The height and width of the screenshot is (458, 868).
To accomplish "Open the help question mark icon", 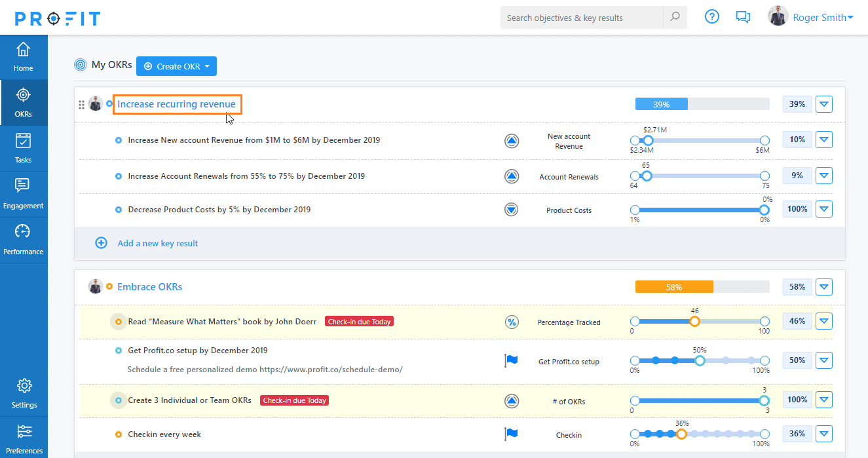I will pyautogui.click(x=712, y=17).
